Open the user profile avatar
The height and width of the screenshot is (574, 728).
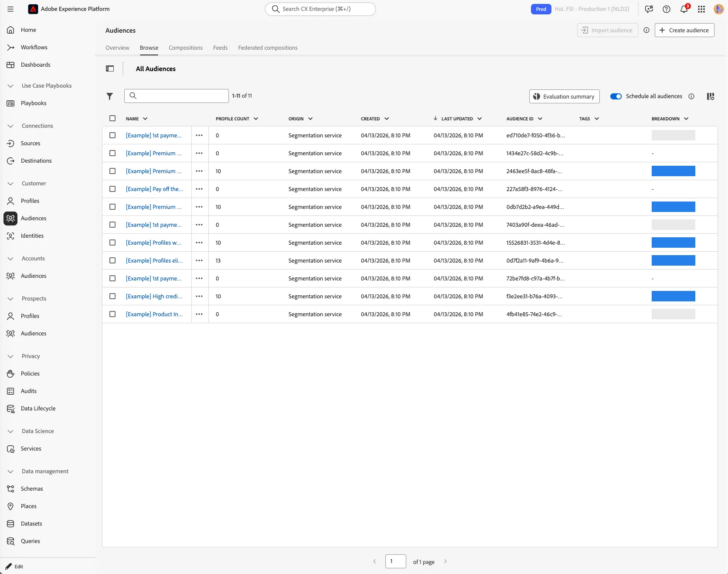pos(718,9)
